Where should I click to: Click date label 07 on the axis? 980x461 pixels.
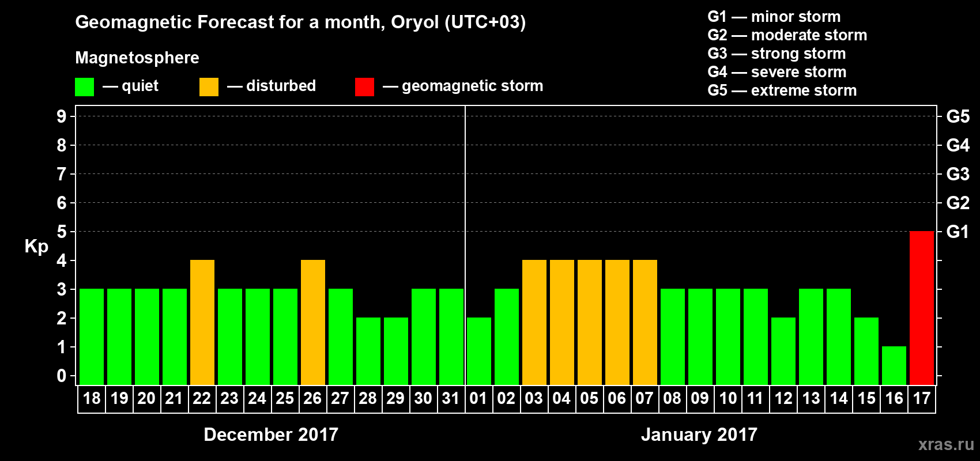[x=644, y=398]
